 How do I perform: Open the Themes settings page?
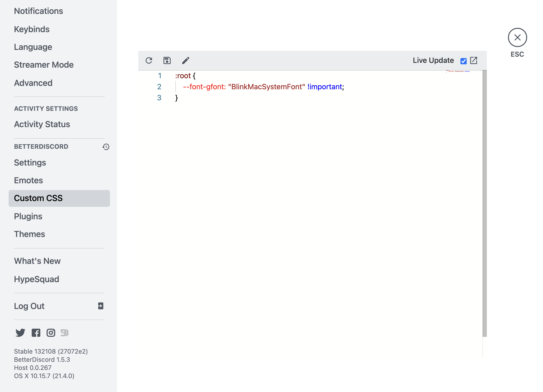click(x=30, y=234)
